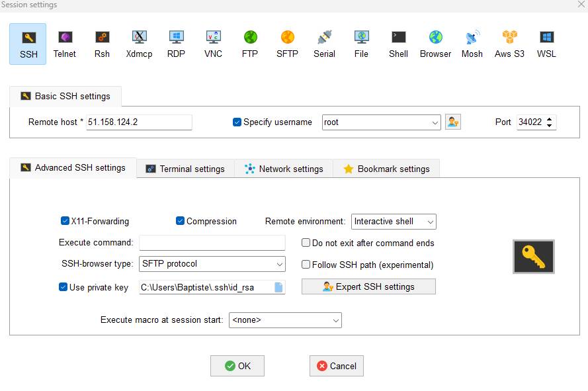Image resolution: width=588 pixels, height=391 pixels.
Task: Open the Advanced SSH settings tab
Action: (x=73, y=168)
